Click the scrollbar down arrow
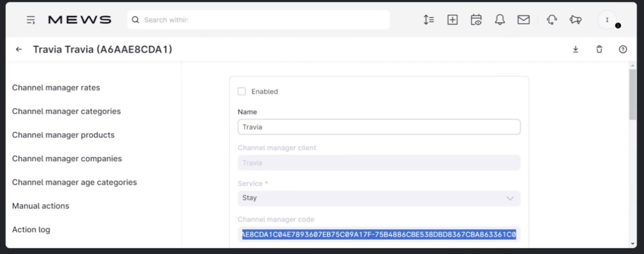644x254 pixels. (633, 244)
